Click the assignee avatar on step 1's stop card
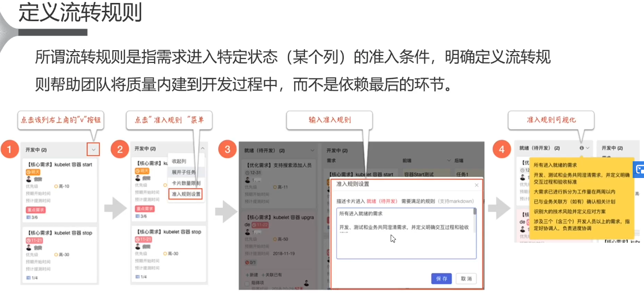This screenshot has width=644, height=297. pyautogui.click(x=28, y=247)
